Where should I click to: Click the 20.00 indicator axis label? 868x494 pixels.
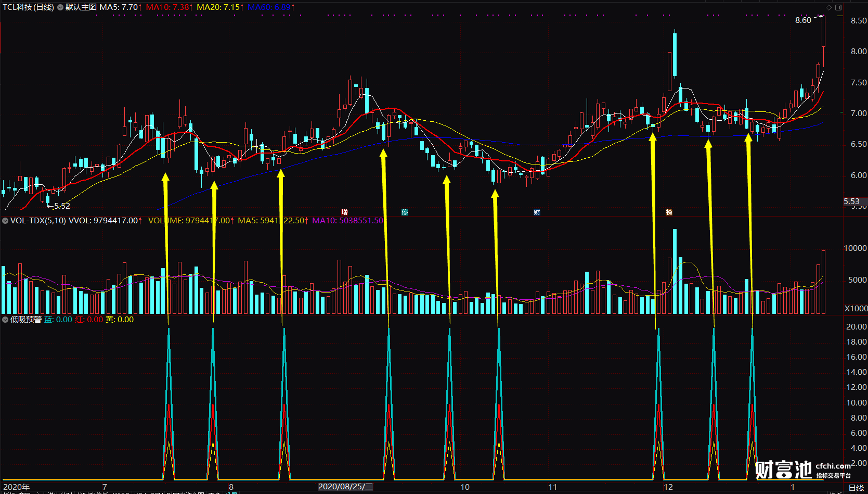pos(857,327)
